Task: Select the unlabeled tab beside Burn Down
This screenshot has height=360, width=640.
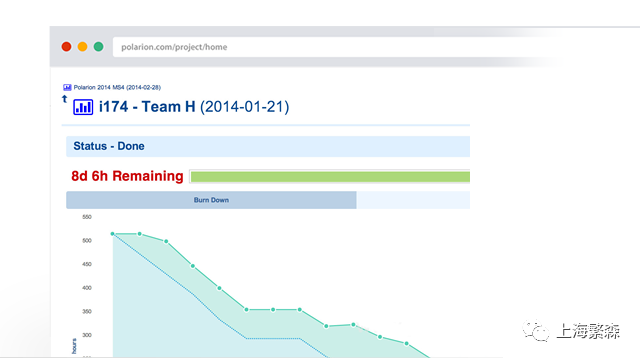Action: point(413,200)
